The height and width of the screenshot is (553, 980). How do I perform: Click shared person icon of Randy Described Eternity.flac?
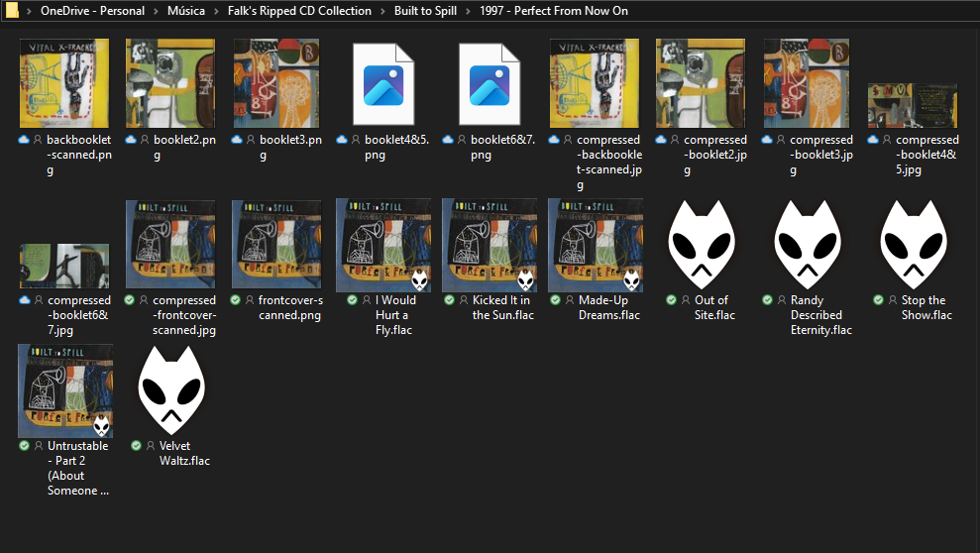(x=782, y=300)
